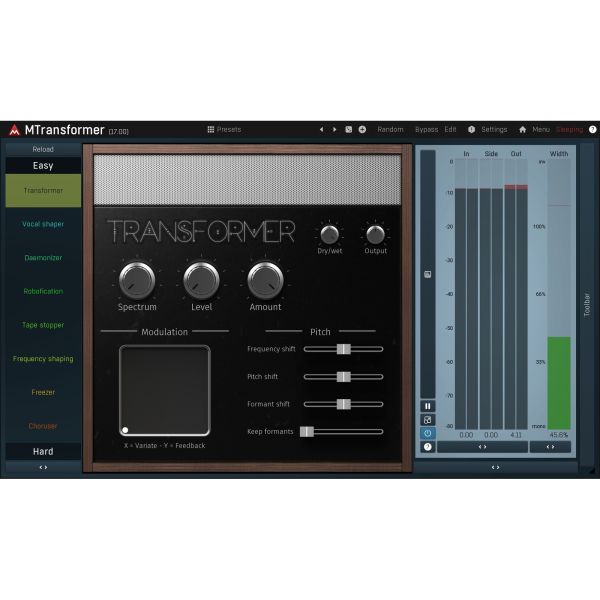600x600 pixels.
Task: Click the MTransformer title text
Action: click(64, 130)
